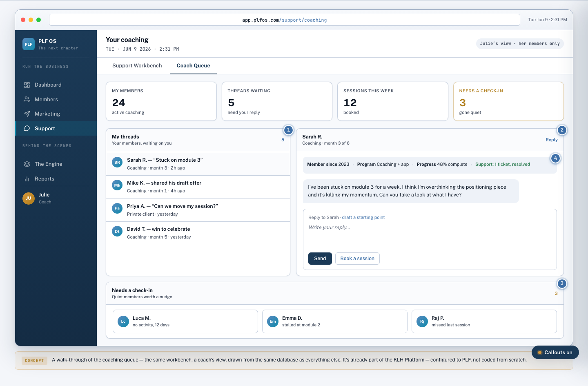
Task: Focus the Write your reply text field
Action: pyautogui.click(x=430, y=236)
